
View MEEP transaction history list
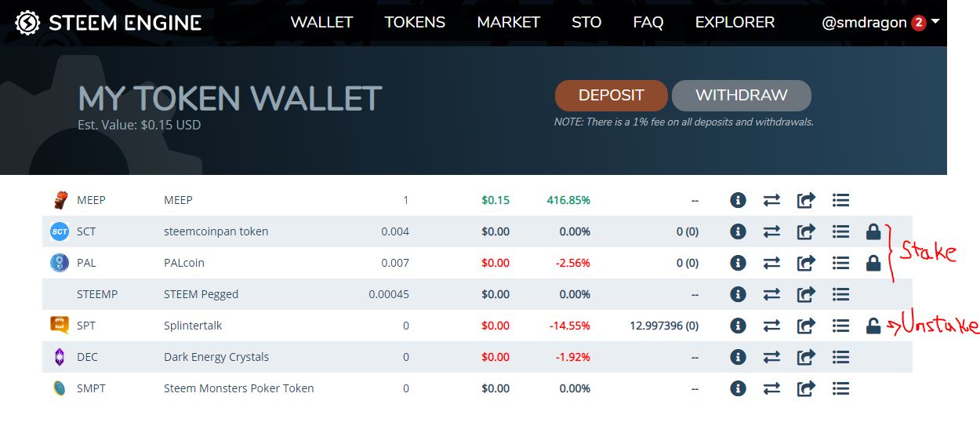[x=840, y=200]
